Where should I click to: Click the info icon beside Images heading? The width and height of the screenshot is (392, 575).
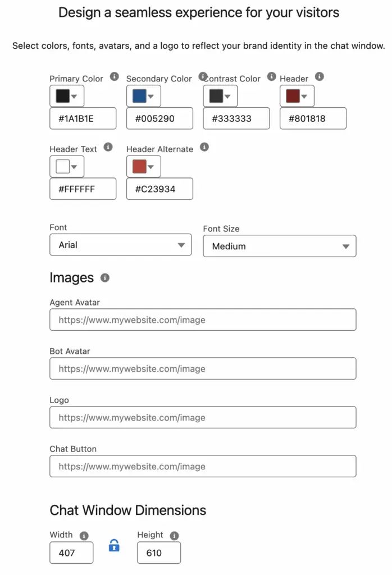pyautogui.click(x=105, y=278)
